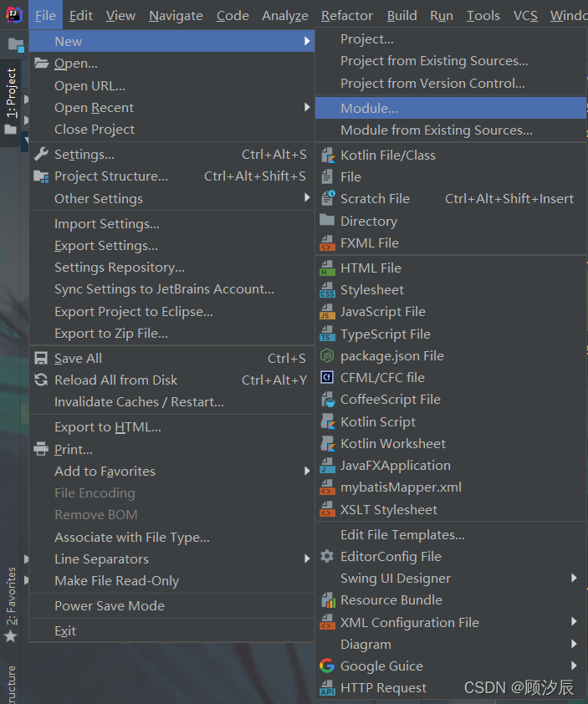This screenshot has height=704, width=588.
Task: Click the Kotlin File/Class icon
Action: pos(328,156)
